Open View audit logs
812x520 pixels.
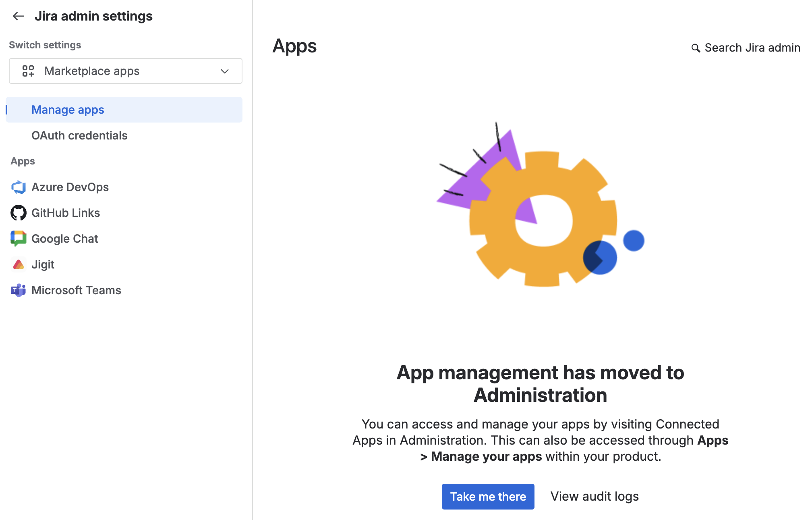click(594, 497)
